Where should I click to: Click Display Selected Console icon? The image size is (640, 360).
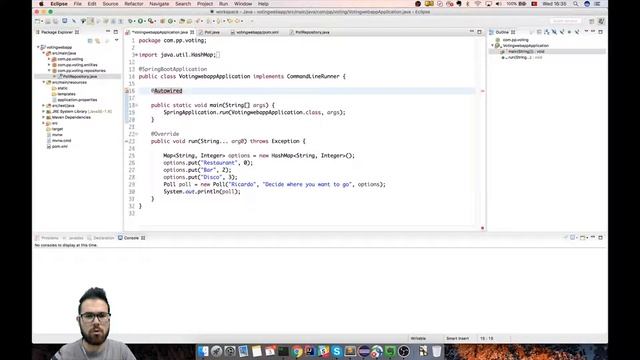coord(573,238)
